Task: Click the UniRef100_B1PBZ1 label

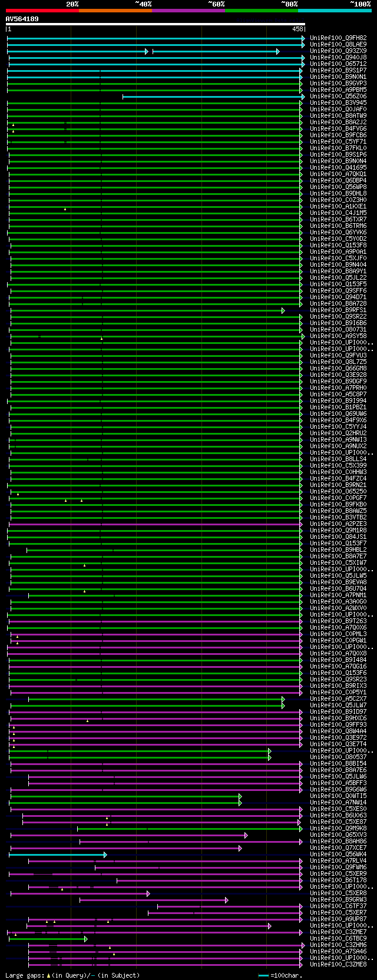Action: tap(338, 408)
